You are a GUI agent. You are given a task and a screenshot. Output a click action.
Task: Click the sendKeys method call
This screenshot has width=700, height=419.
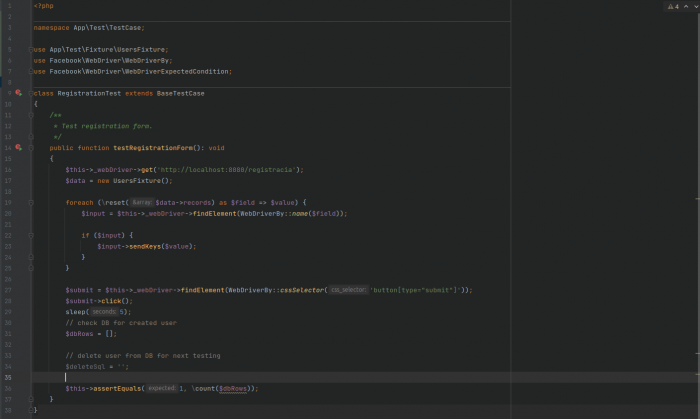(x=145, y=246)
